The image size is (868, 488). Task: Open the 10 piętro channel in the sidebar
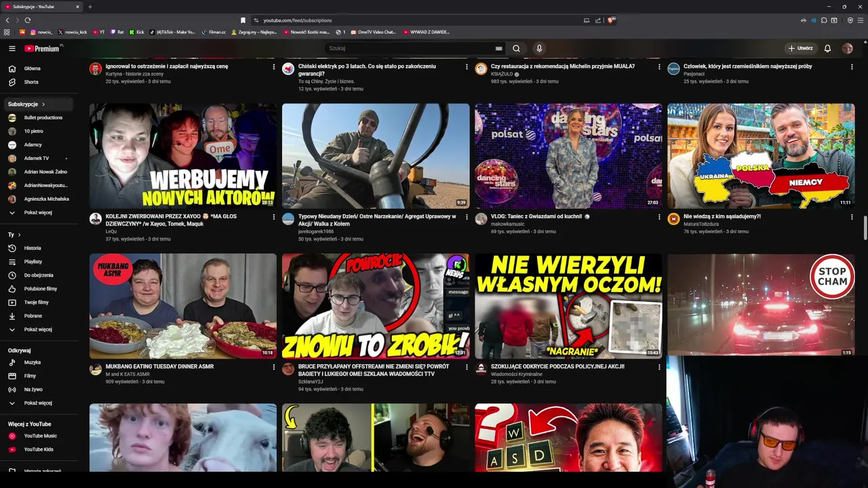[x=38, y=131]
